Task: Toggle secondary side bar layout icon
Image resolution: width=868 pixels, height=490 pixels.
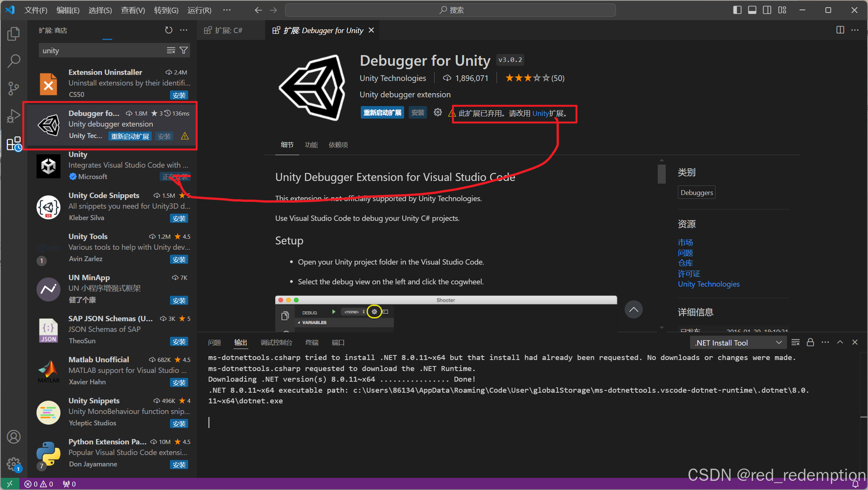Action: click(767, 10)
